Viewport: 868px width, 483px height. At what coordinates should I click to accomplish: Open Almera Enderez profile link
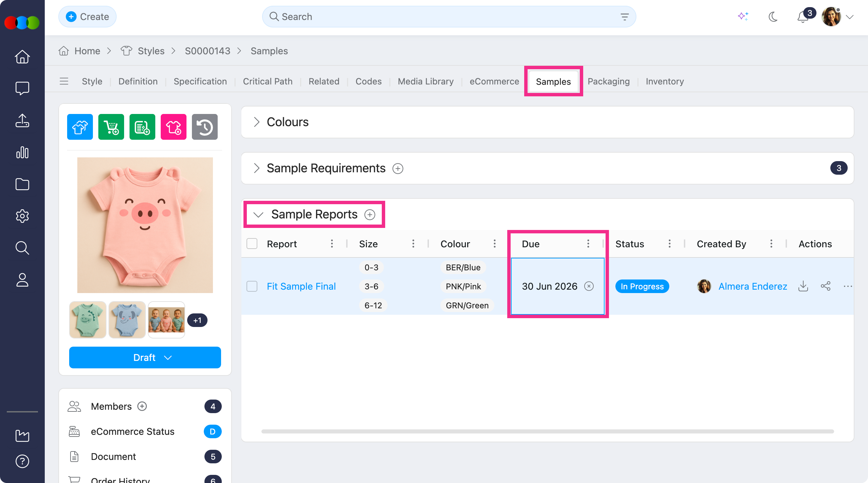click(x=753, y=286)
